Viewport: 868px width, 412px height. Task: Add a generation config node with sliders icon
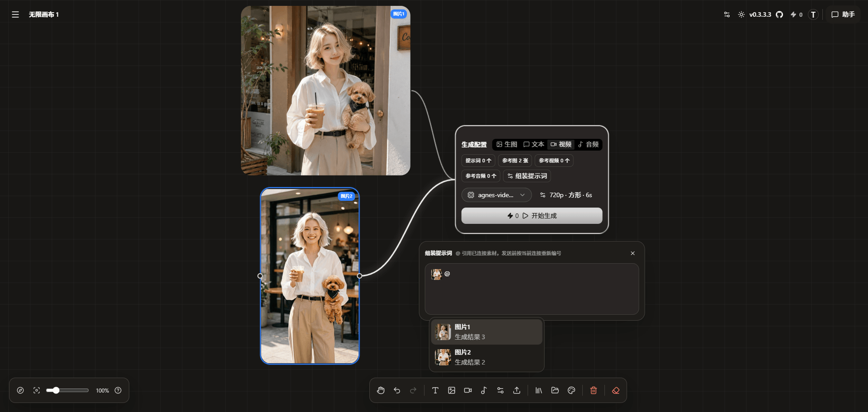(500, 390)
